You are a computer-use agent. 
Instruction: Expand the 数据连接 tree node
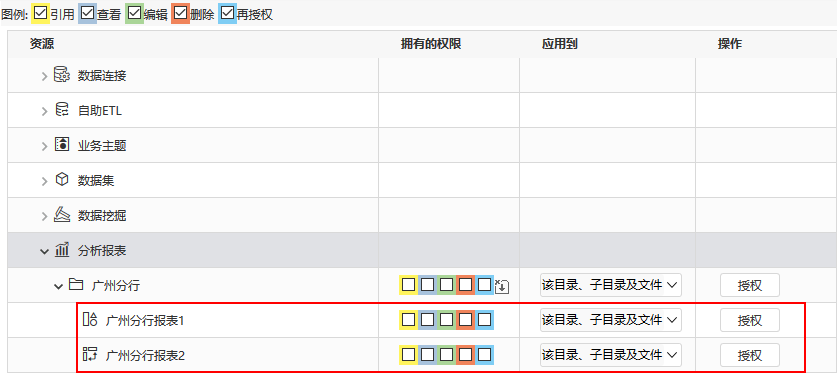coord(44,76)
